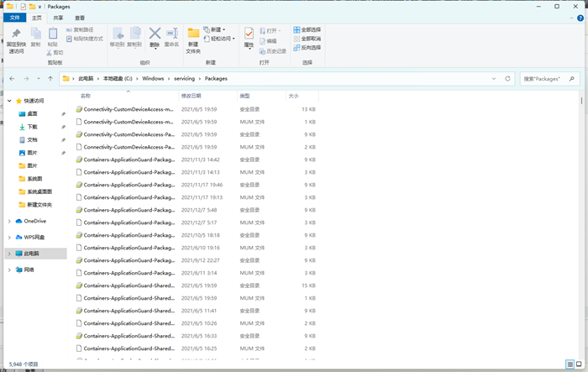Click the servicing breadcrumb in address bar
This screenshot has height=372, width=588.
click(184, 79)
